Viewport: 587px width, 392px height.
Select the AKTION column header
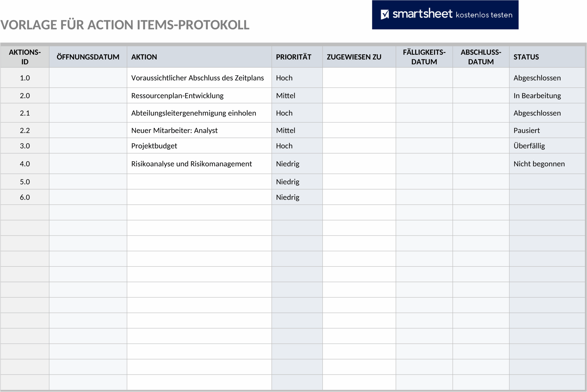click(x=199, y=57)
